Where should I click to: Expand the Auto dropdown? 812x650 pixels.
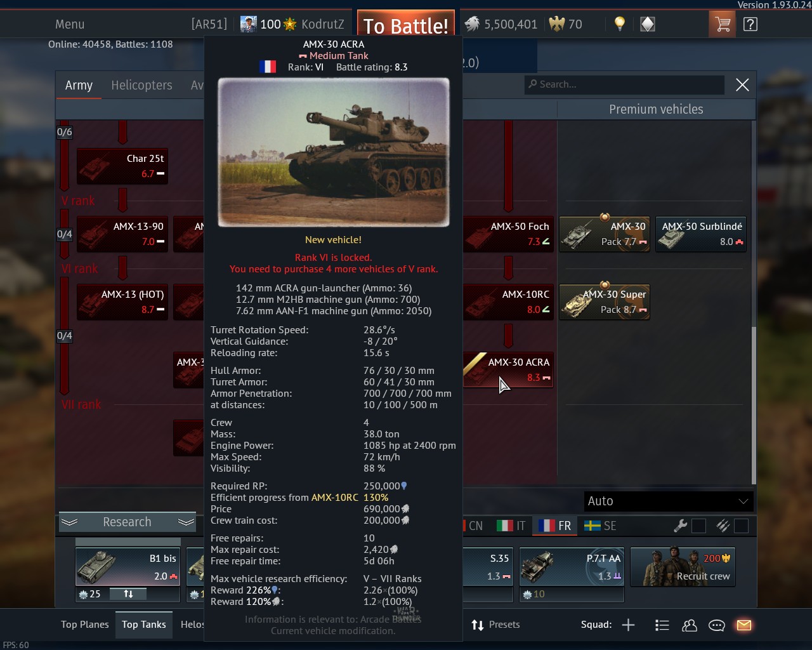click(x=669, y=501)
